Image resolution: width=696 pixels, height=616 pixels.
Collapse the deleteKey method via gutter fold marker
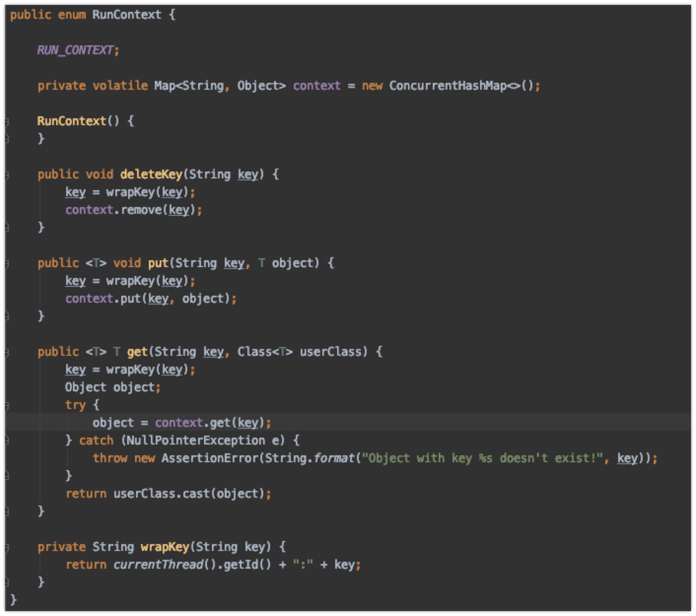[7, 175]
